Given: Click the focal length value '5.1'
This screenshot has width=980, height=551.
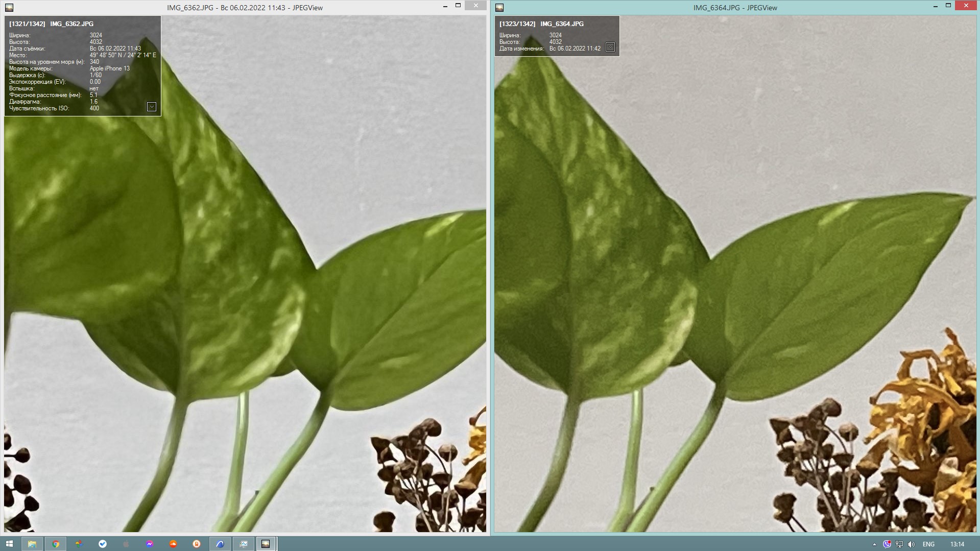Looking at the screenshot, I should point(93,95).
